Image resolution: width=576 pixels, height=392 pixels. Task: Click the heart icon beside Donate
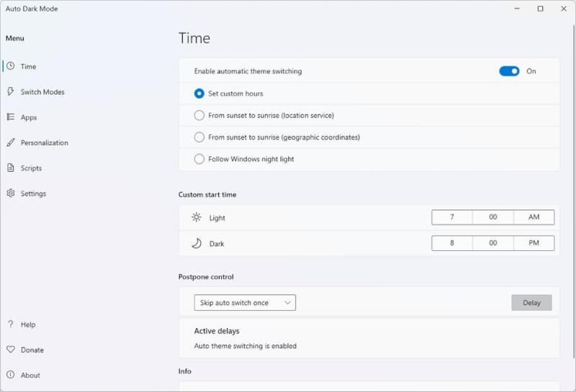(11, 350)
